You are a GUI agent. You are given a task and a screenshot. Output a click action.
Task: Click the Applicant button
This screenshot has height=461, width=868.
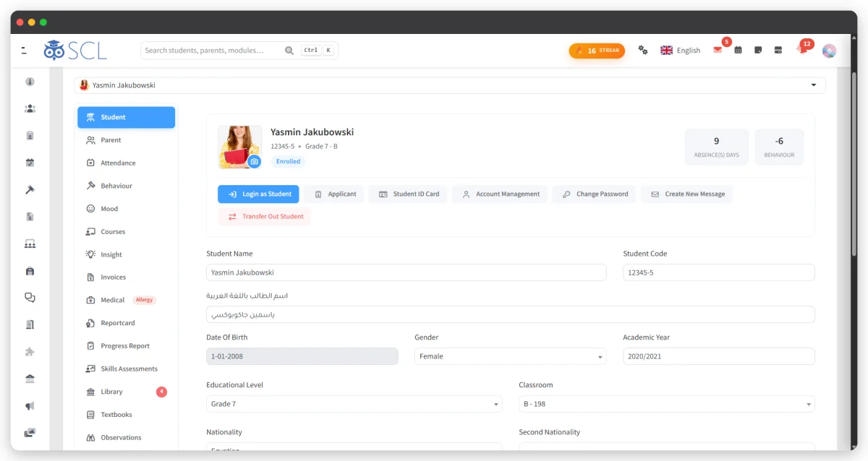(x=334, y=194)
